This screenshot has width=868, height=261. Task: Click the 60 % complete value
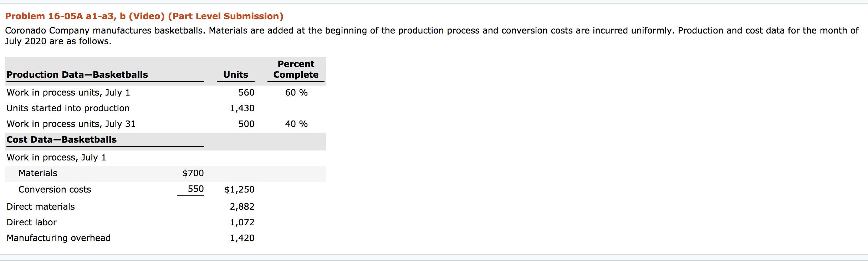[296, 93]
